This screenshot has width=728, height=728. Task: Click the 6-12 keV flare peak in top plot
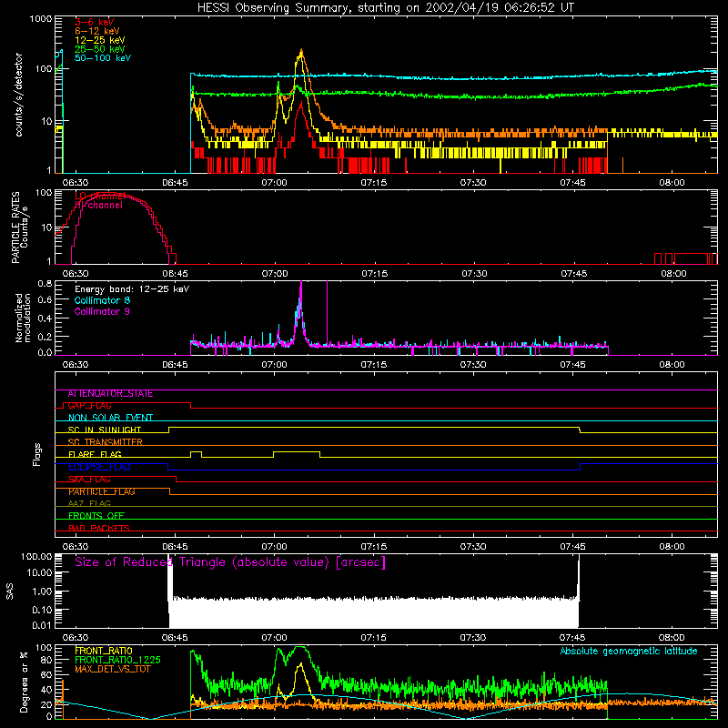pyautogui.click(x=301, y=51)
